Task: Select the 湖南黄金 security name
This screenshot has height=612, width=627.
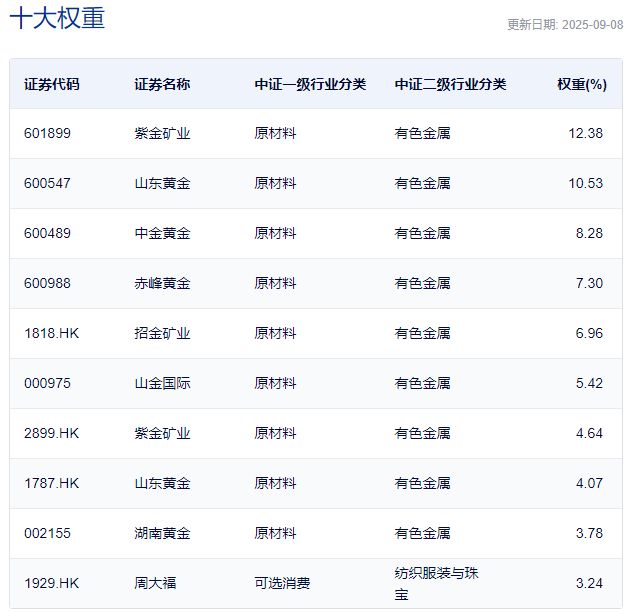Action: 162,533
